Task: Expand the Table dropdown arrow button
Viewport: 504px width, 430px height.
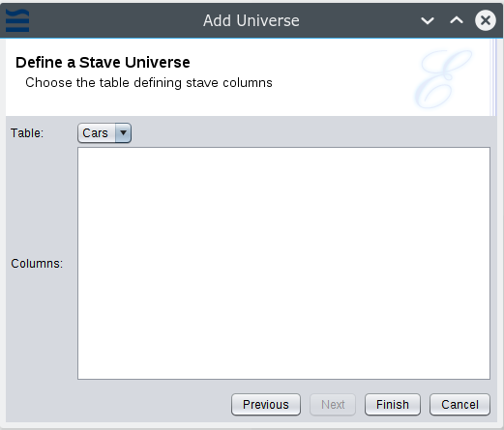Action: (x=123, y=132)
